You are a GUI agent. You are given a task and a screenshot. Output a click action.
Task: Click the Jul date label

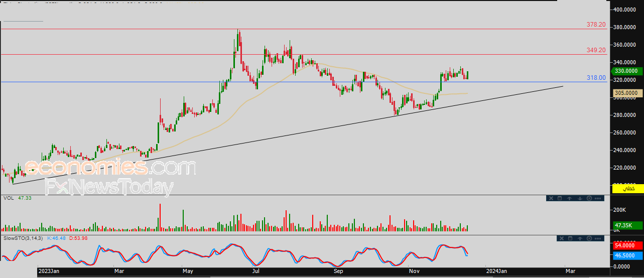256,271
